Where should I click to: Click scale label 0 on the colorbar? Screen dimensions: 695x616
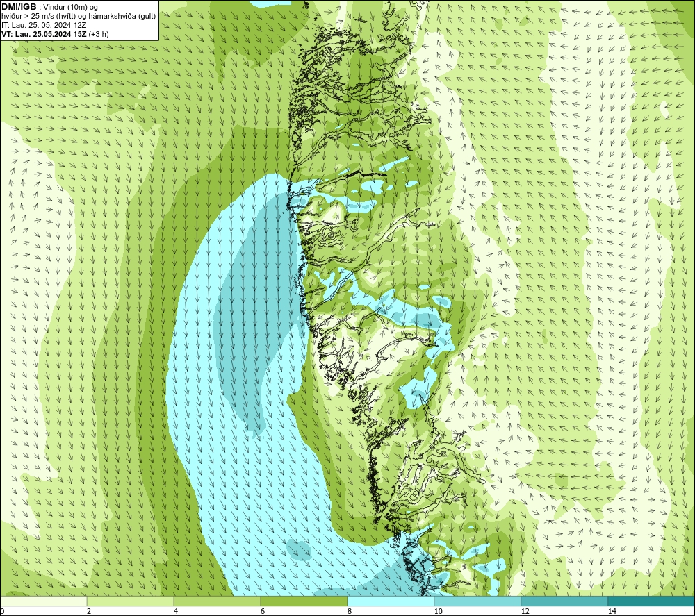point(2,611)
